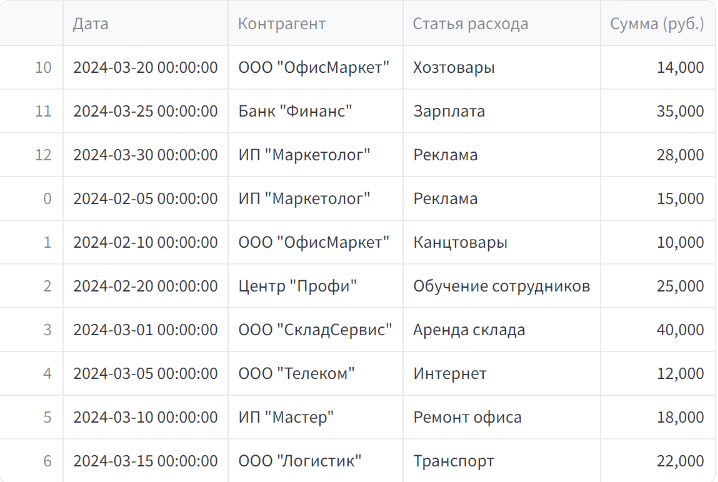Screen dimensions: 718x482
Task: Sort by the Контрагент column header
Action: [315, 23]
